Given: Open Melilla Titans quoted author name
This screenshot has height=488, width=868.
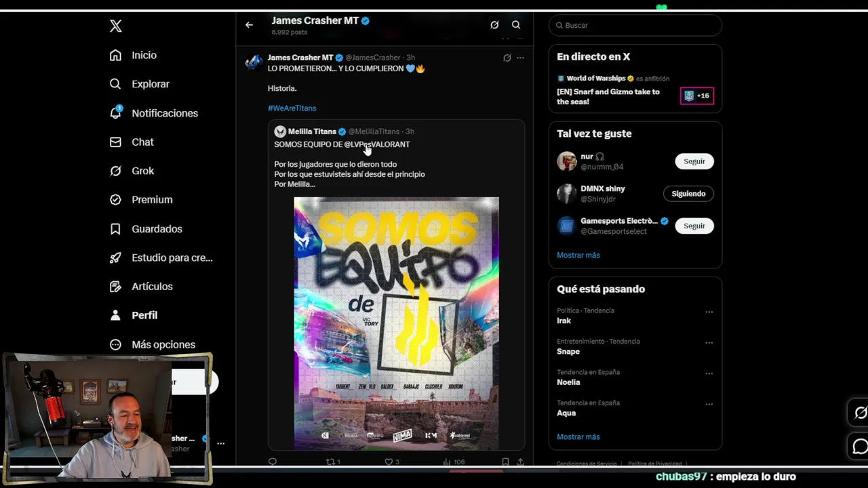Looking at the screenshot, I should [312, 131].
